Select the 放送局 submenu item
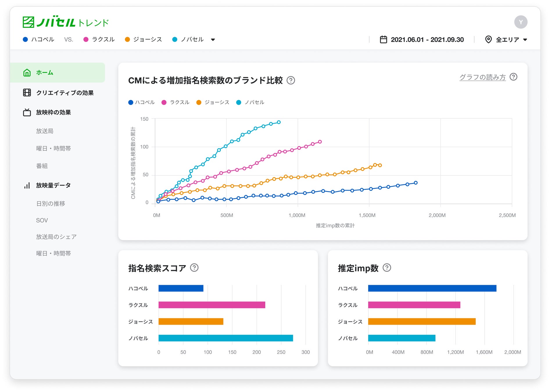This screenshot has width=550, height=392. pyautogui.click(x=45, y=131)
